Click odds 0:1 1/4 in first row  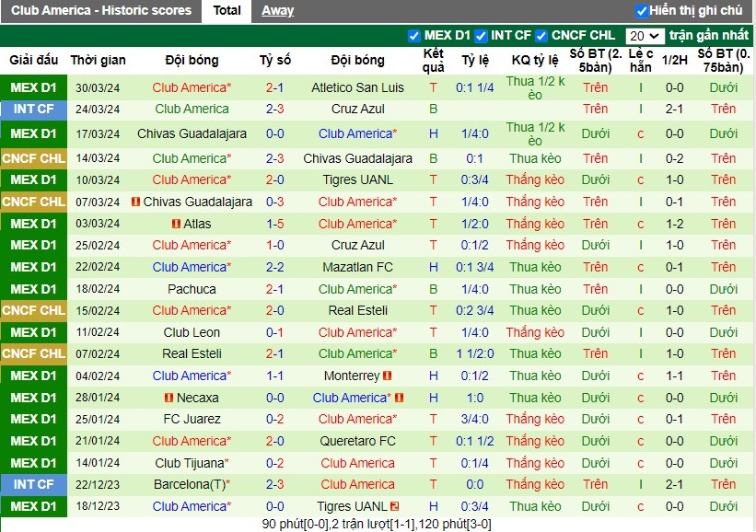click(475, 87)
